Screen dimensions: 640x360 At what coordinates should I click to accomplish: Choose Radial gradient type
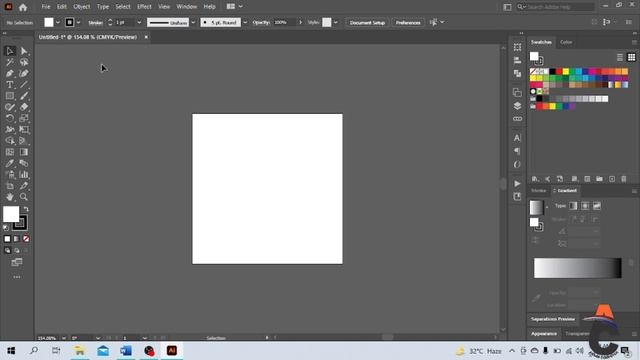coord(585,206)
